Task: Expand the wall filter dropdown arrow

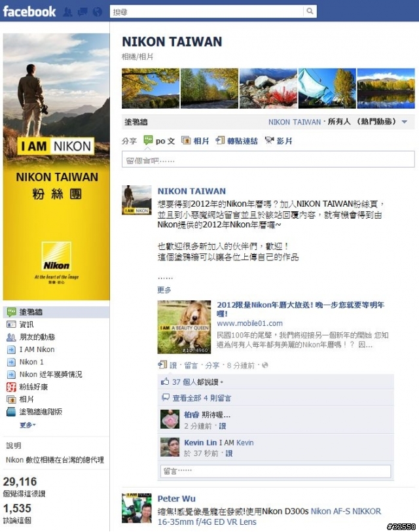Action: 405,122
